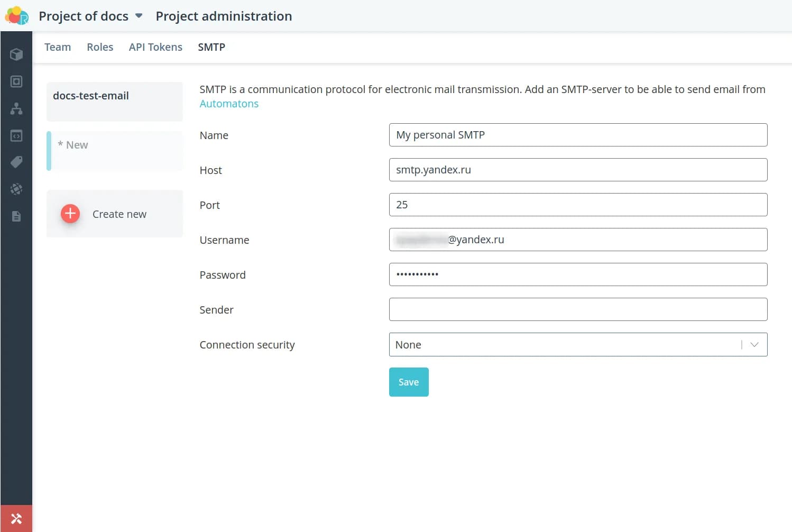
Task: Select the hierarchy tree icon in sidebar
Action: (x=16, y=108)
